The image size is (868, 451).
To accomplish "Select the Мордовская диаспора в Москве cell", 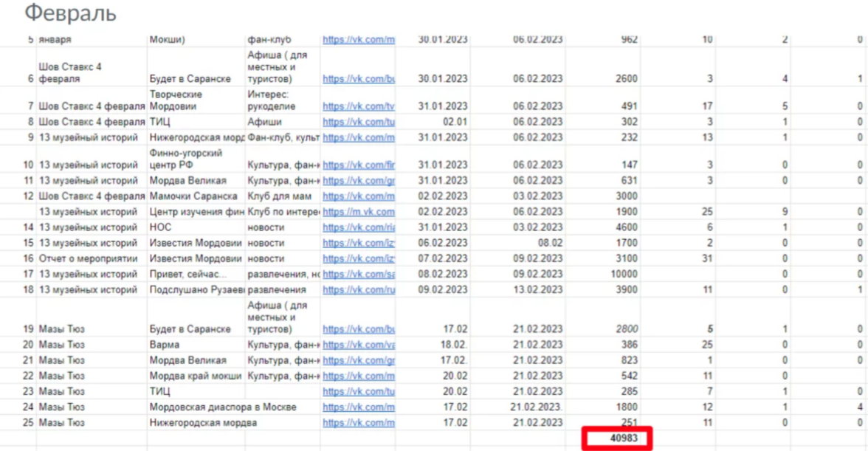I will pos(223,407).
